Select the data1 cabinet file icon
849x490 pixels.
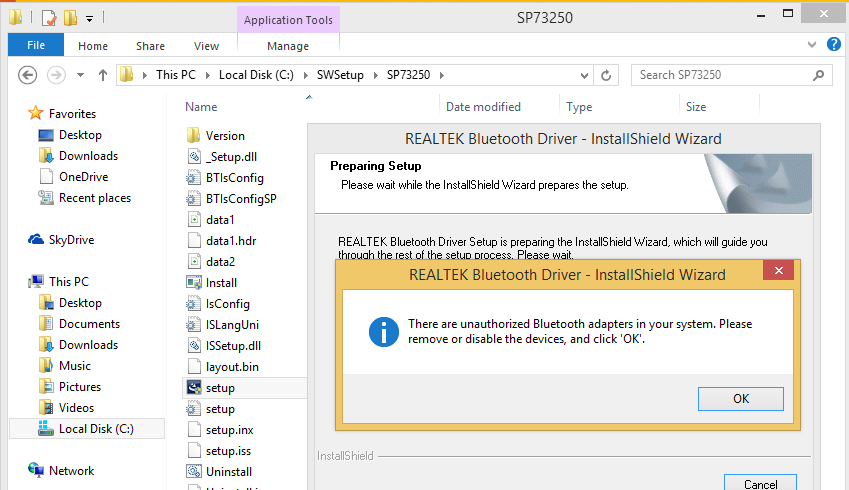pyautogui.click(x=193, y=219)
